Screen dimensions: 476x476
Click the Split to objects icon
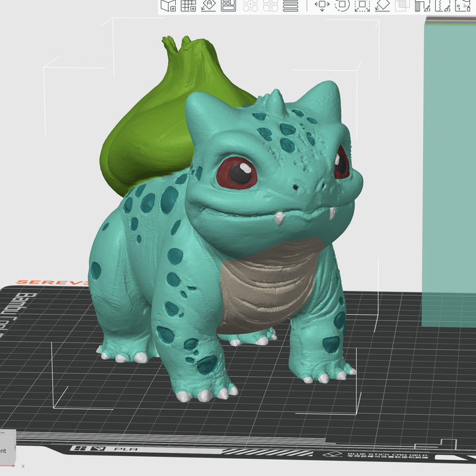tap(251, 6)
